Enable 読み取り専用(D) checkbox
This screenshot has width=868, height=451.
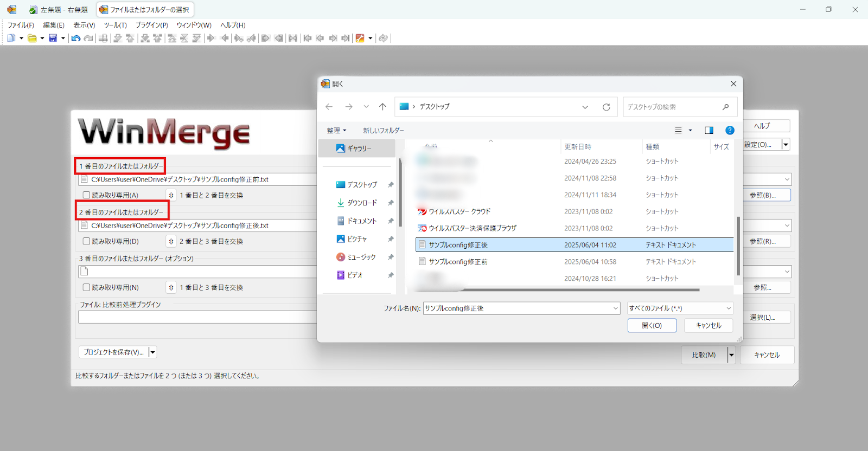coord(86,241)
